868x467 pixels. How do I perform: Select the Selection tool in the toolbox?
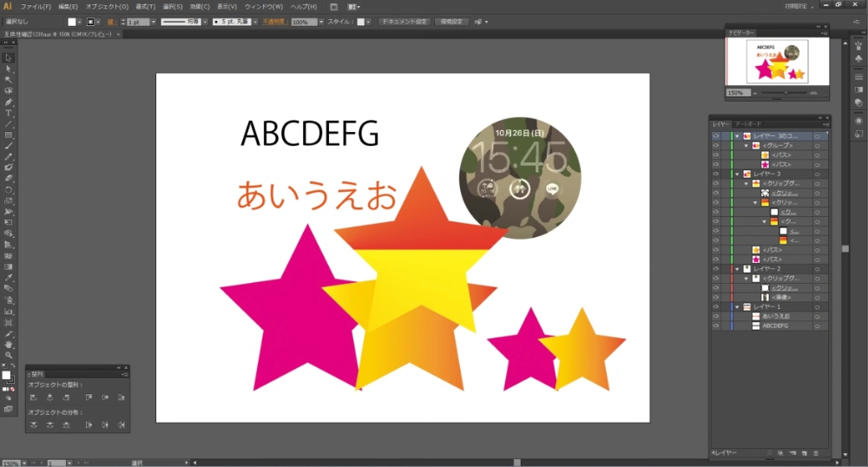[x=9, y=57]
